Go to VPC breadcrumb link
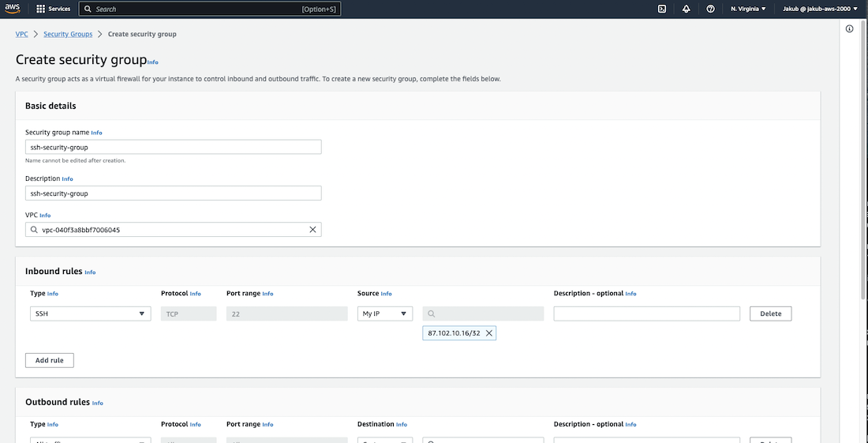 (22, 34)
